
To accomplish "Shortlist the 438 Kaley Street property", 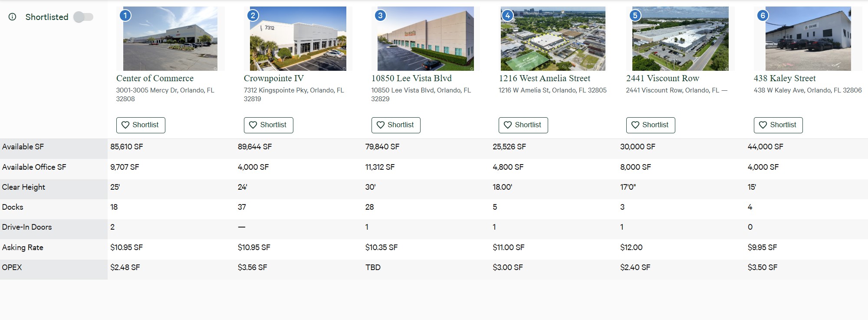I will [778, 125].
